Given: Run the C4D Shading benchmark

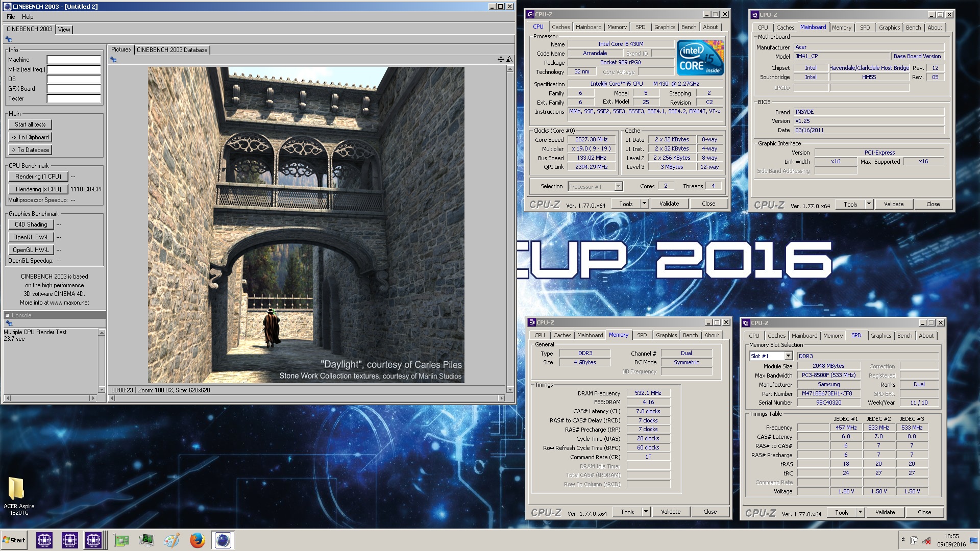Looking at the screenshot, I should tap(31, 224).
